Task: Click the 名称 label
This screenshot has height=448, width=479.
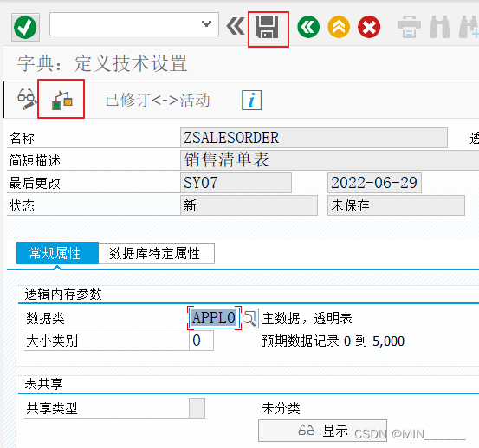Action: (x=22, y=138)
